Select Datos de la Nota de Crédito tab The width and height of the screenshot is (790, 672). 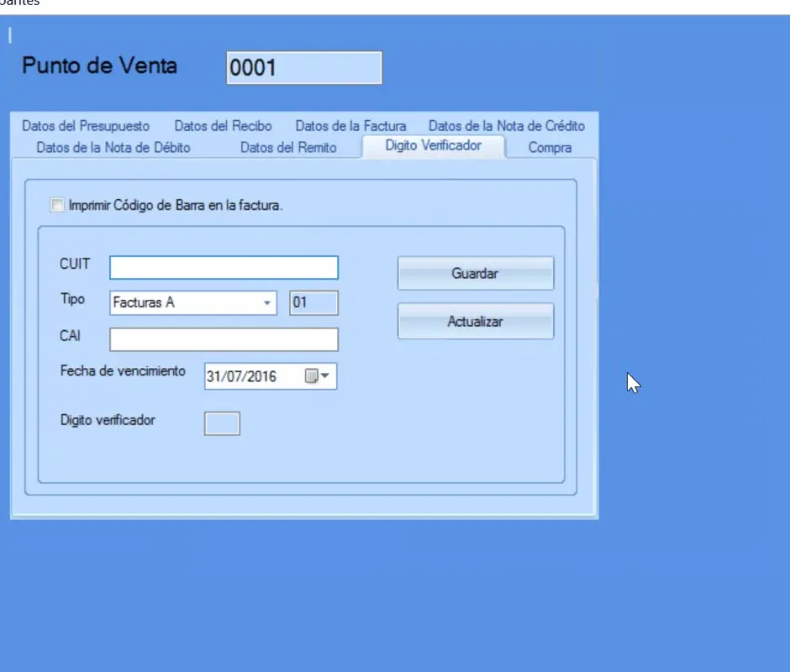coord(506,125)
